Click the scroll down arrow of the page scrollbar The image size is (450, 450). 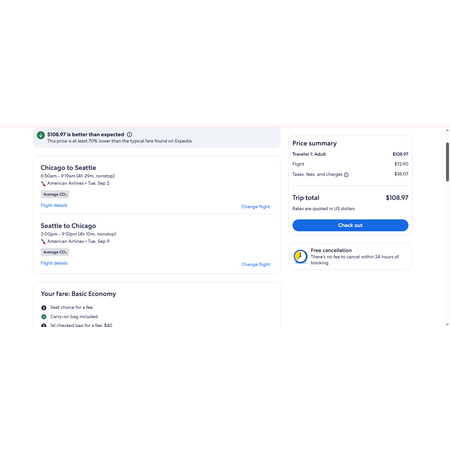[x=447, y=324]
